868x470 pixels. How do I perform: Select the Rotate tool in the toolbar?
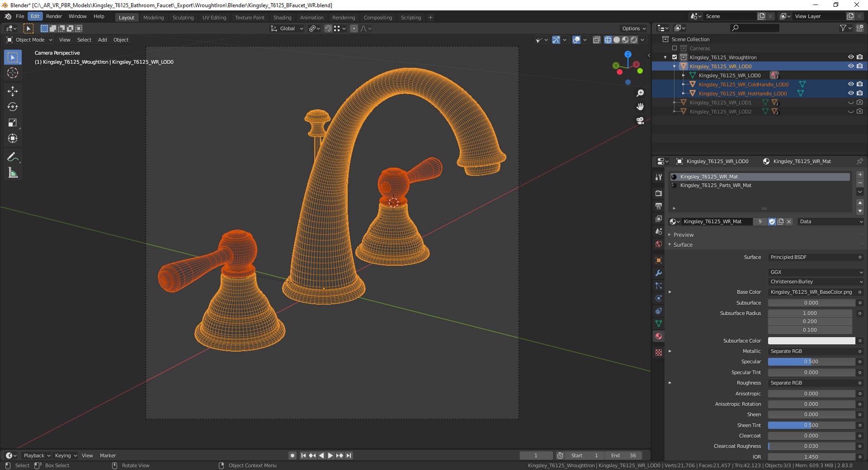(x=13, y=107)
